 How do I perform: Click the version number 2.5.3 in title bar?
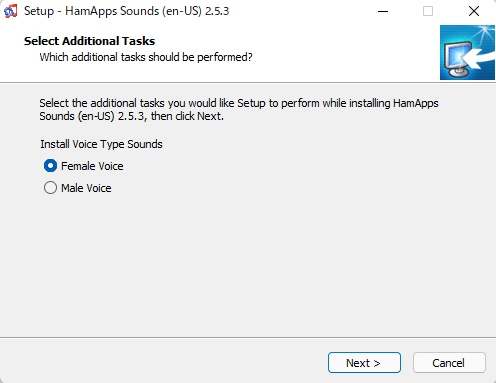[x=217, y=11]
